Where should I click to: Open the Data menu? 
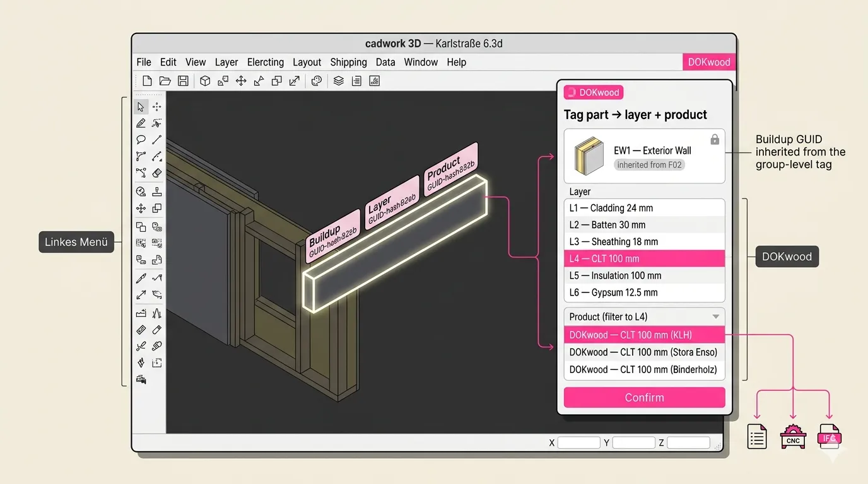[x=385, y=62]
